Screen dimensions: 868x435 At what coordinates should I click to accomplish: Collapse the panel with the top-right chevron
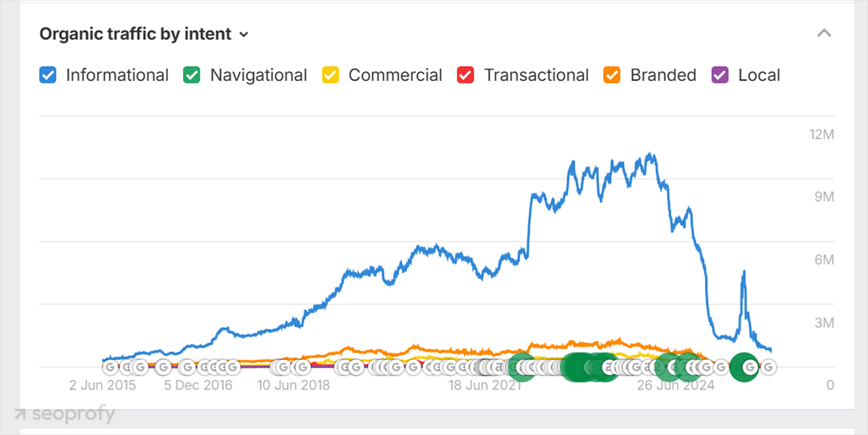(823, 33)
